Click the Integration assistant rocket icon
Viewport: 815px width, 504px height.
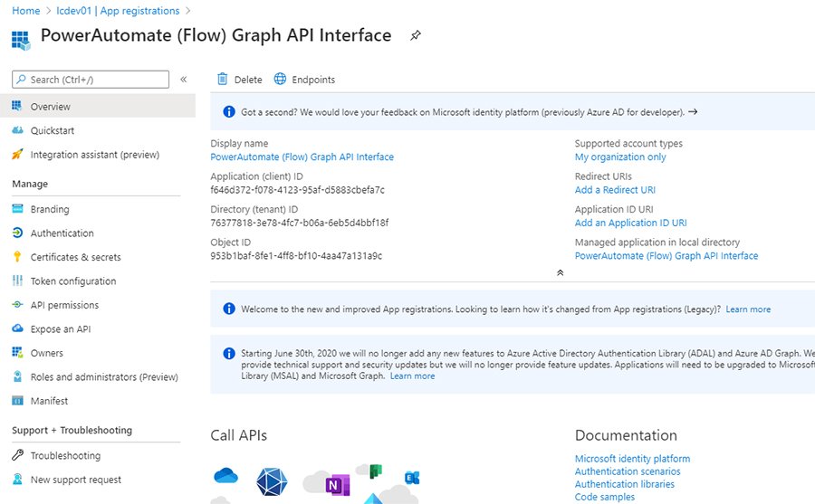pos(17,155)
